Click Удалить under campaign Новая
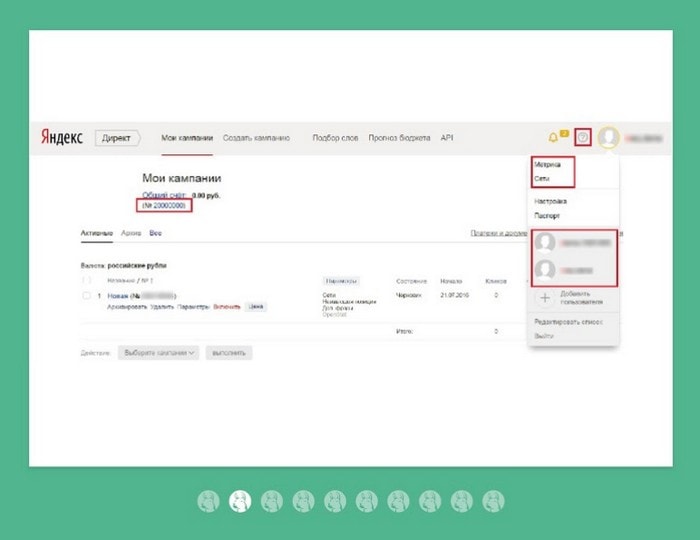The height and width of the screenshot is (540, 700). [162, 307]
